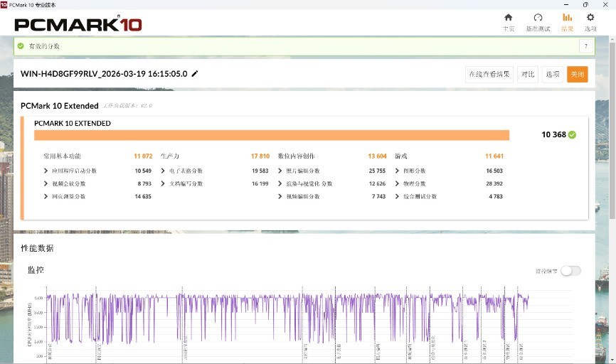Click the question mark help icon

pos(585,46)
